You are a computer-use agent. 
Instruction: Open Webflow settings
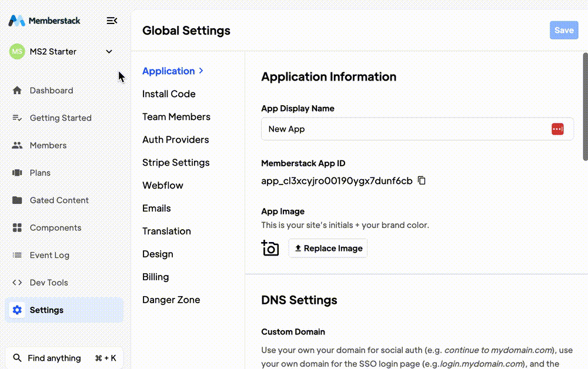[163, 185]
